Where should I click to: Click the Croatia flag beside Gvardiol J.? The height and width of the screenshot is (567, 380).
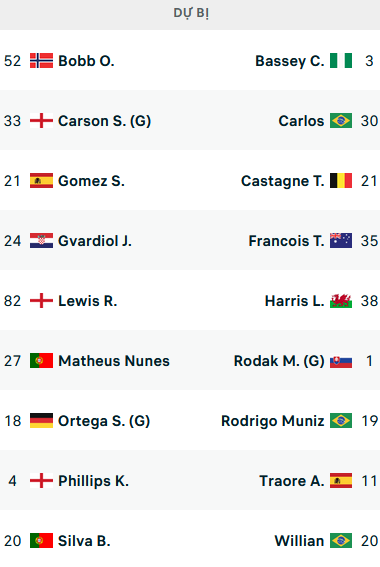pyautogui.click(x=41, y=241)
